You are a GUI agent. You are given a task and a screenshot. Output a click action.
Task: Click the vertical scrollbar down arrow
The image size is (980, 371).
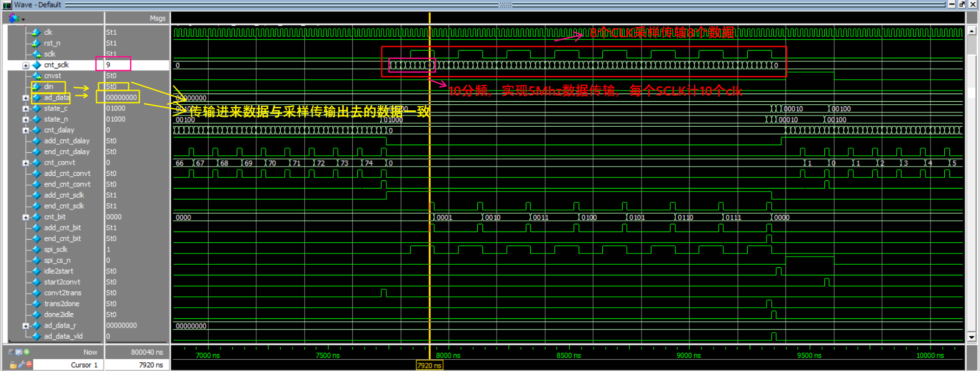pyautogui.click(x=972, y=337)
